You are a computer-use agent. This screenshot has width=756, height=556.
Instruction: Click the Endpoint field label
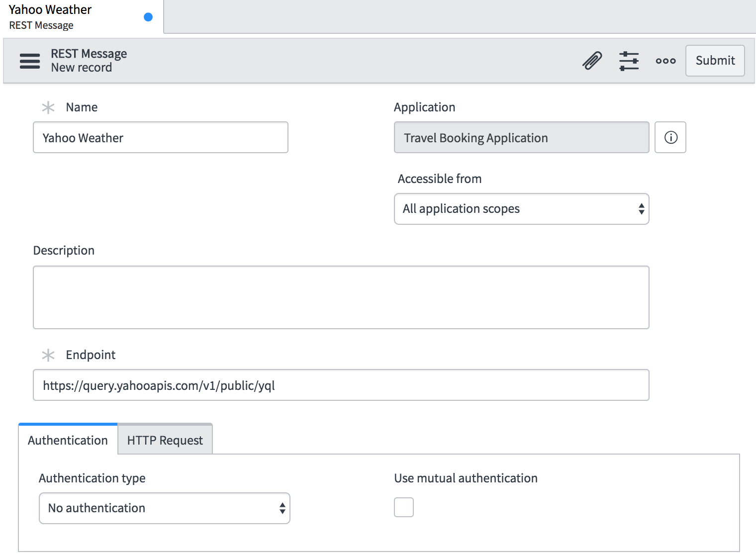(x=91, y=355)
